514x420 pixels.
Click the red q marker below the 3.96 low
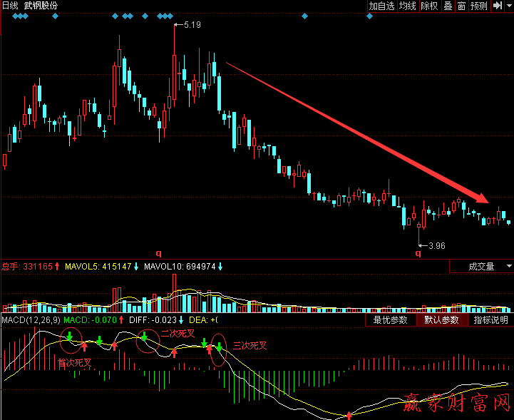[x=418, y=253]
